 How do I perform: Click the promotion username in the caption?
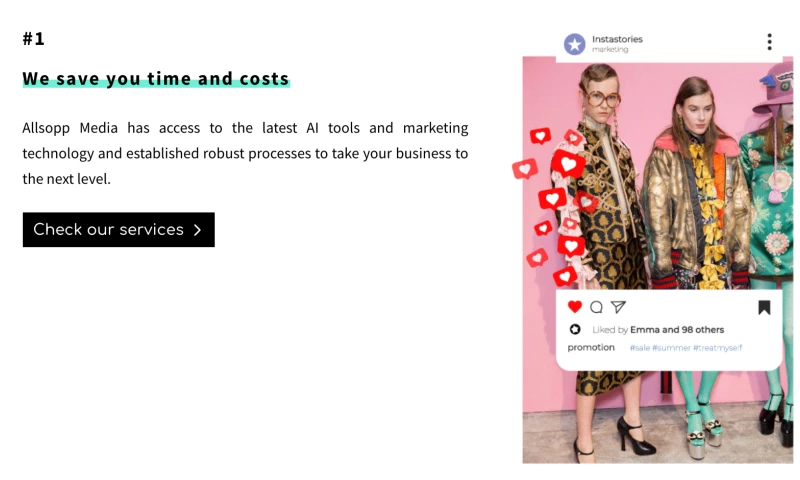[591, 348]
